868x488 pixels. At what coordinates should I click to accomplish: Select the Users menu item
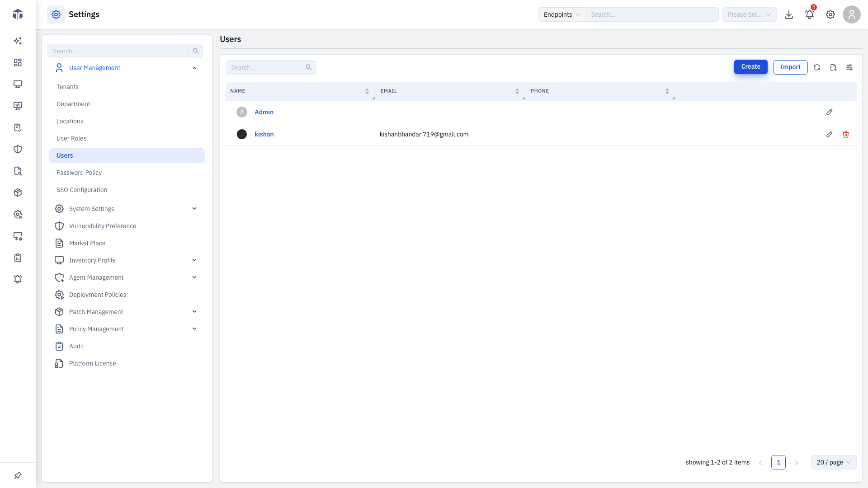[127, 155]
